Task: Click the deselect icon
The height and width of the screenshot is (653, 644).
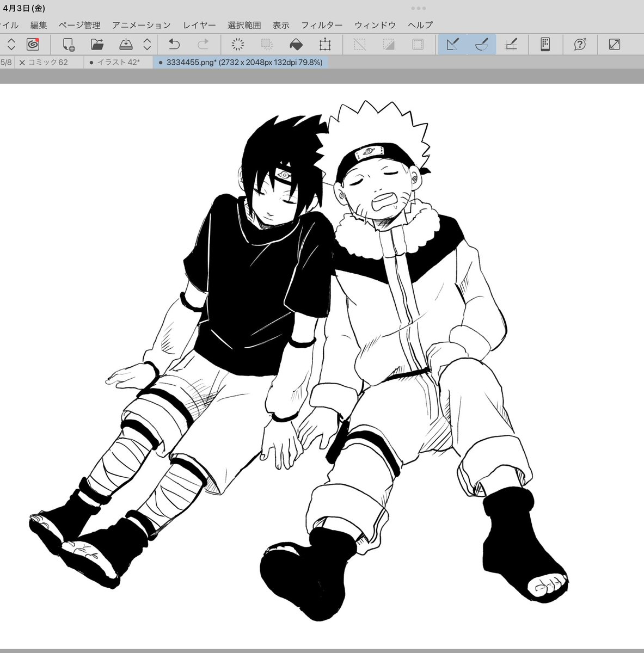Action: [x=360, y=44]
